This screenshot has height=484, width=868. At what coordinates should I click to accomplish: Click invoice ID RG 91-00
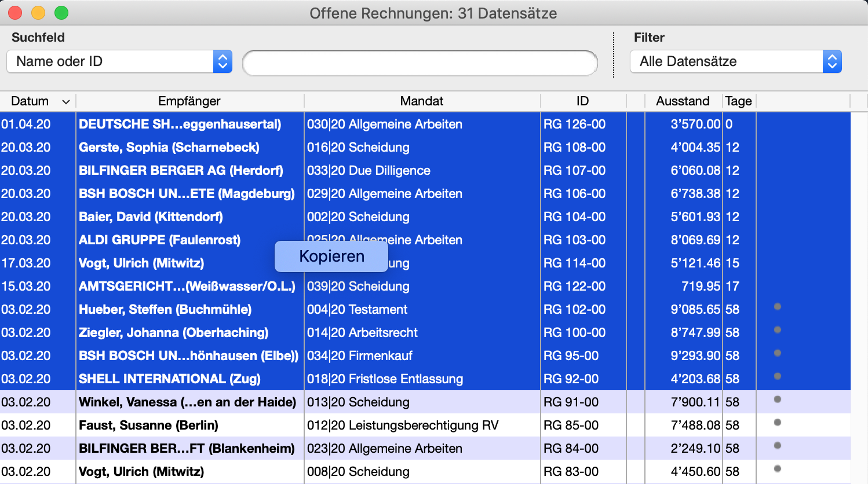[x=571, y=402]
